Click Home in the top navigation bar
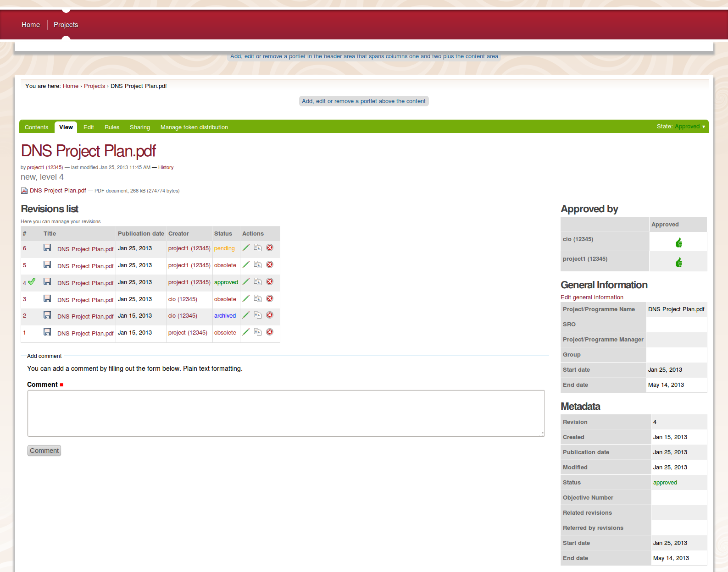This screenshot has width=728, height=572. point(31,25)
